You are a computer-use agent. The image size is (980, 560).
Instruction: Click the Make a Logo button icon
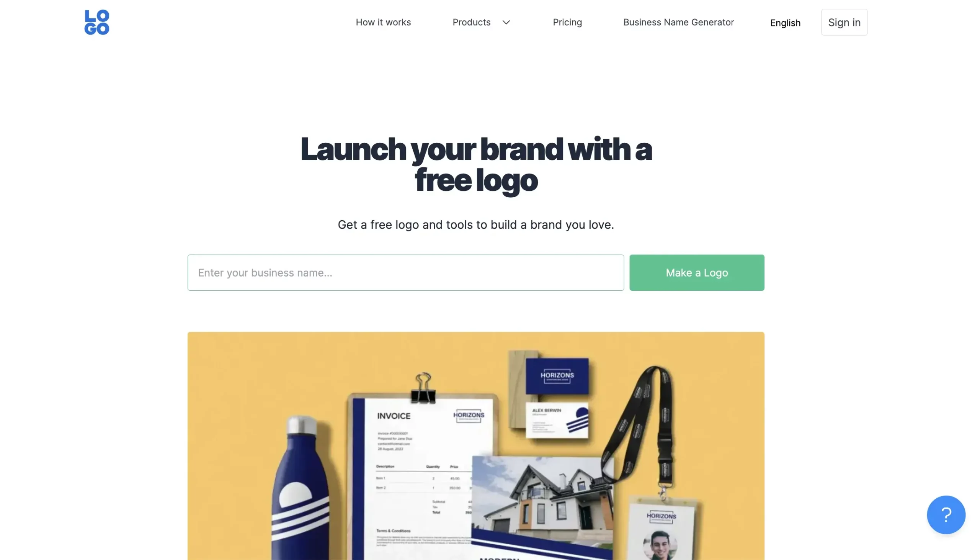click(697, 273)
